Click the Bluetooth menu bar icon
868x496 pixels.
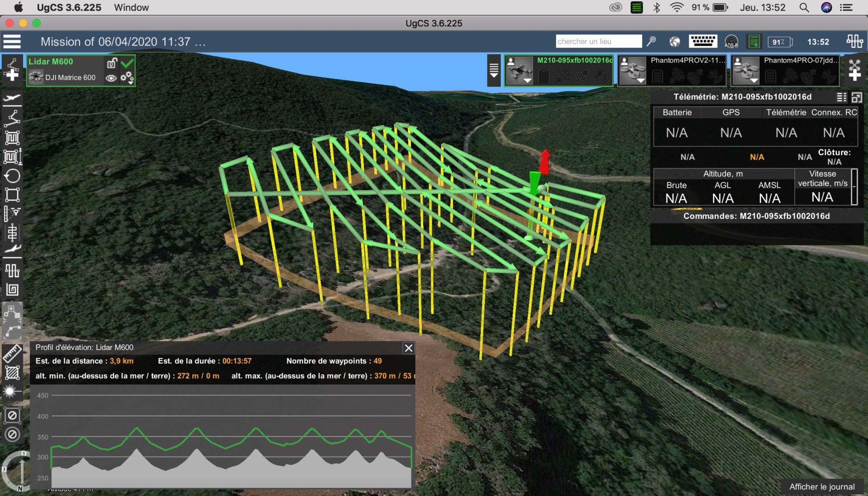(x=657, y=7)
